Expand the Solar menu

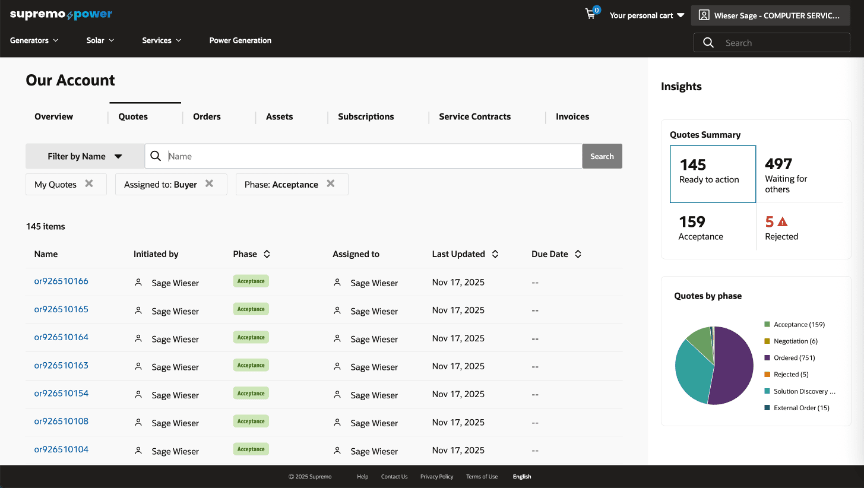[x=100, y=40]
